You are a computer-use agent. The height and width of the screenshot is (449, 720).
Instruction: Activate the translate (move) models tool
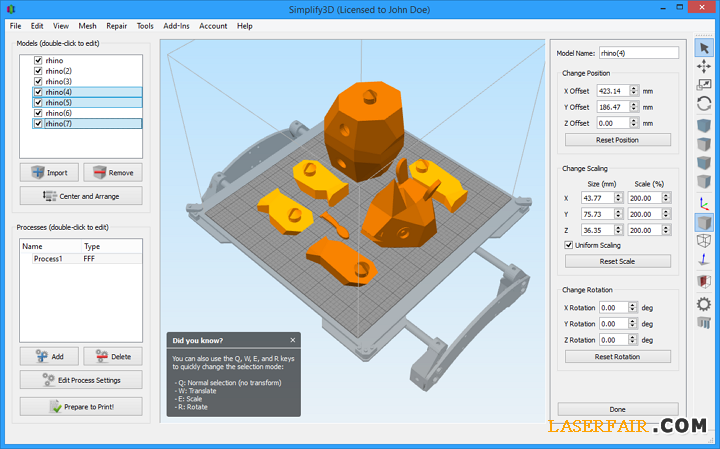tap(703, 66)
